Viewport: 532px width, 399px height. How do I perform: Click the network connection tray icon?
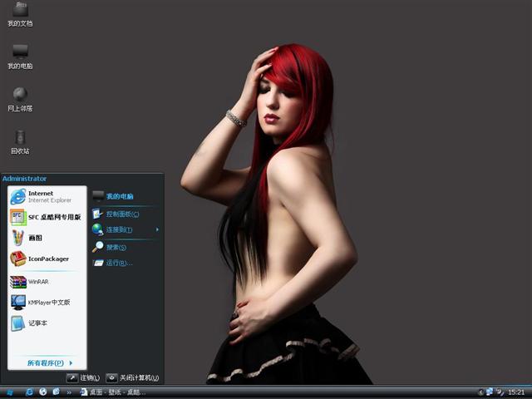click(x=490, y=392)
